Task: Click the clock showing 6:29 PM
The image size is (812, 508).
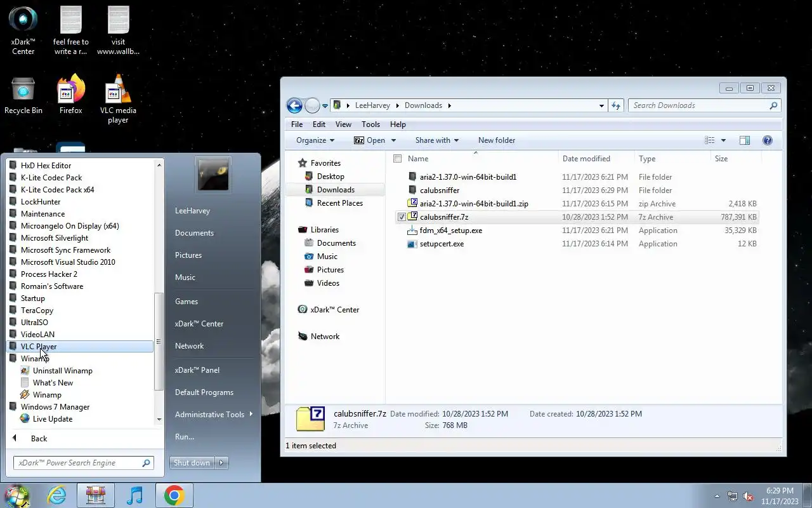Action: tap(780, 491)
